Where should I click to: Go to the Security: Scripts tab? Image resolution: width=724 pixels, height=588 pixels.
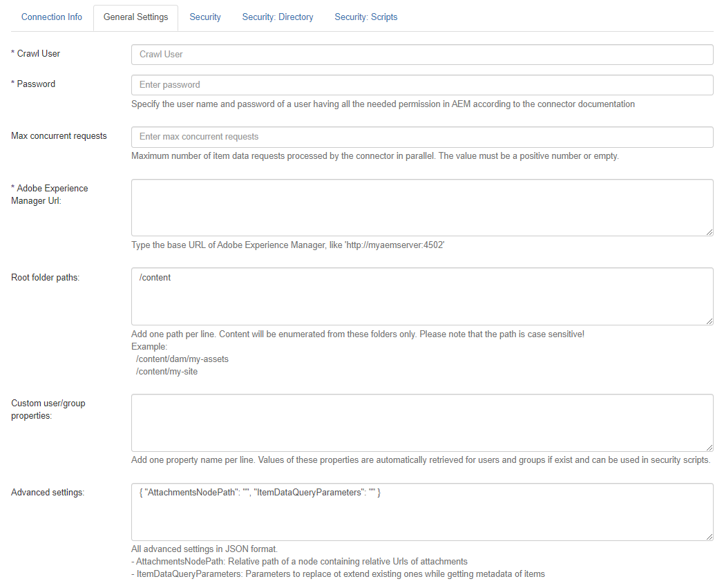tap(366, 17)
